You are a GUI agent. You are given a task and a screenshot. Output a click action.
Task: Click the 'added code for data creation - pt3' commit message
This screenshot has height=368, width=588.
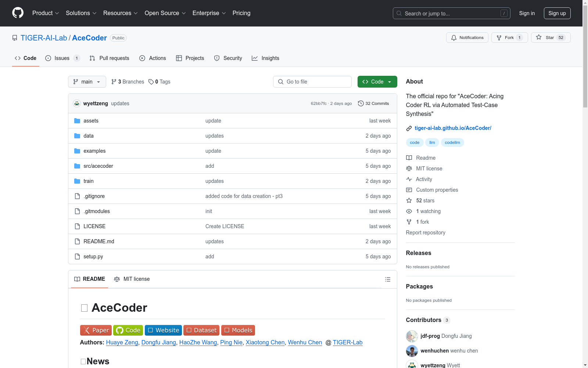click(244, 196)
